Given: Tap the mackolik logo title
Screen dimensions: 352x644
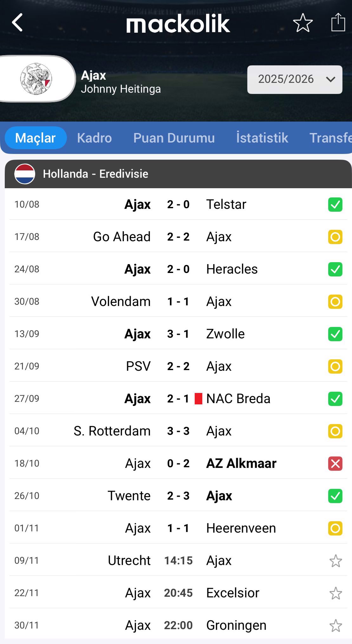Looking at the screenshot, I should click(178, 24).
